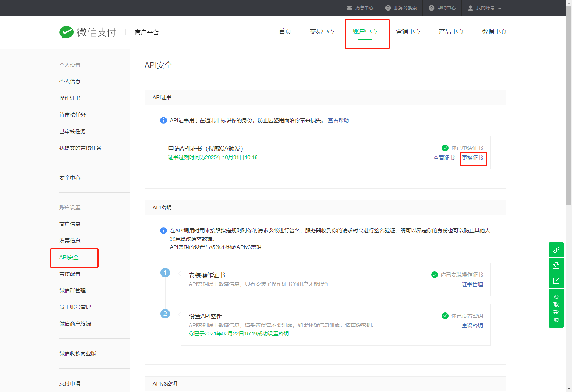Click the scrollbar down arrow

click(569, 389)
